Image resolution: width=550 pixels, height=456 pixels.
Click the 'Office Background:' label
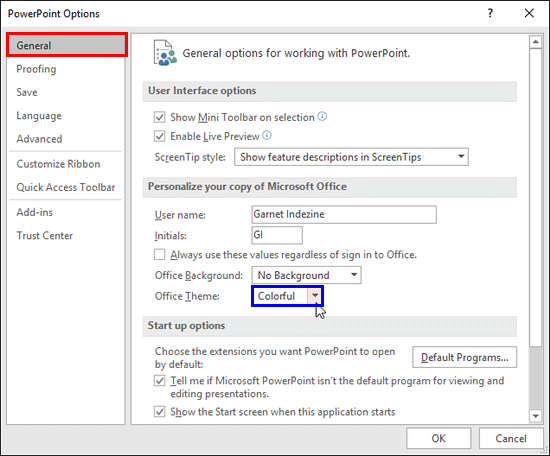[x=199, y=275]
